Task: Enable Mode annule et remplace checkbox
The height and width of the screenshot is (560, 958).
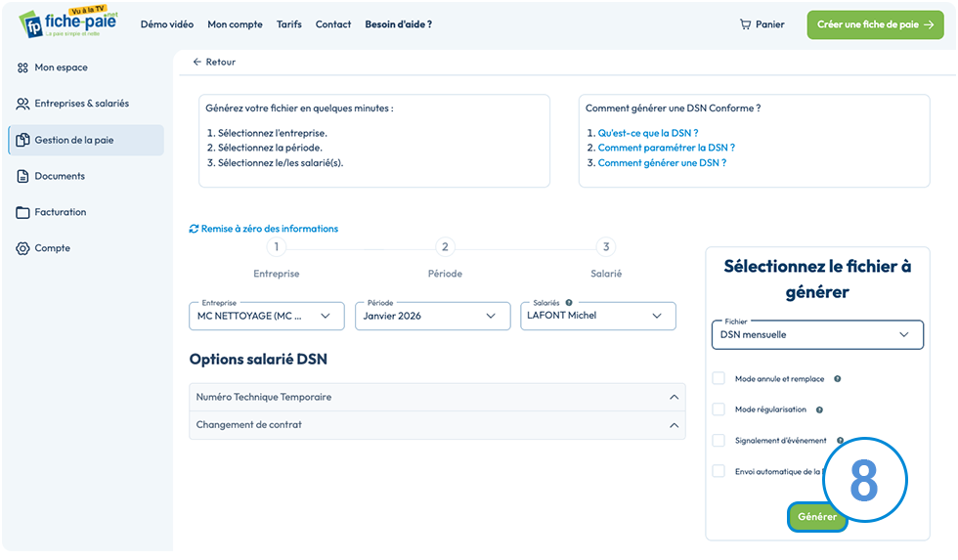Action: [718, 378]
